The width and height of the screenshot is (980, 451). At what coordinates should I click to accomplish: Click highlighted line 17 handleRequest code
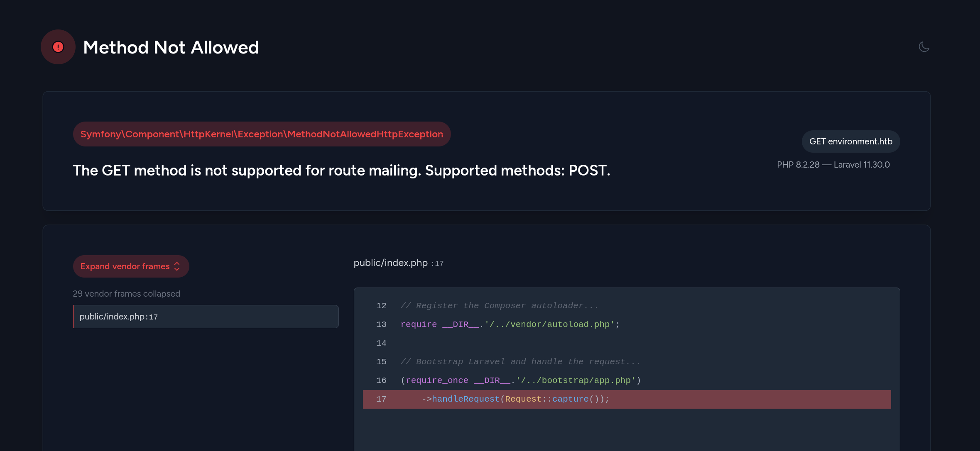point(465,399)
